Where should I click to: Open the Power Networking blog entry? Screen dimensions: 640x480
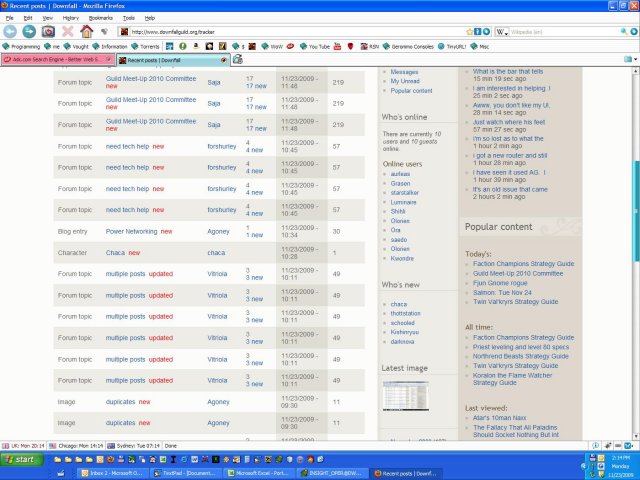tap(131, 231)
